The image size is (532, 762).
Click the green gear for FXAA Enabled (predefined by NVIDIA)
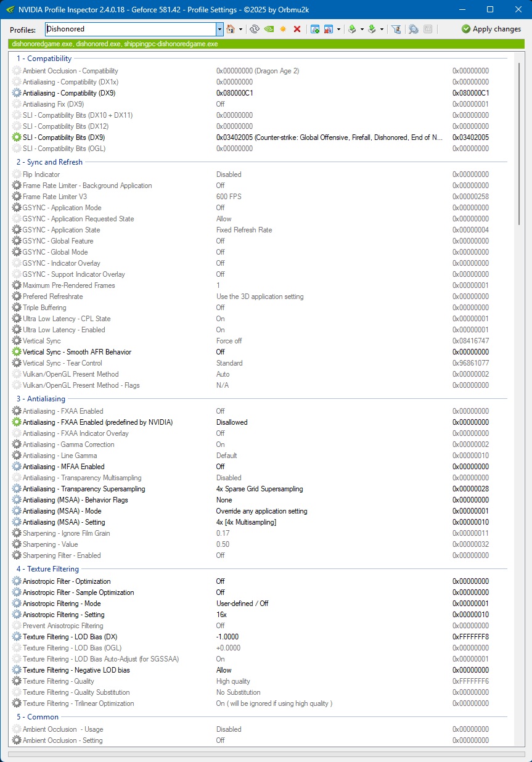coord(17,422)
